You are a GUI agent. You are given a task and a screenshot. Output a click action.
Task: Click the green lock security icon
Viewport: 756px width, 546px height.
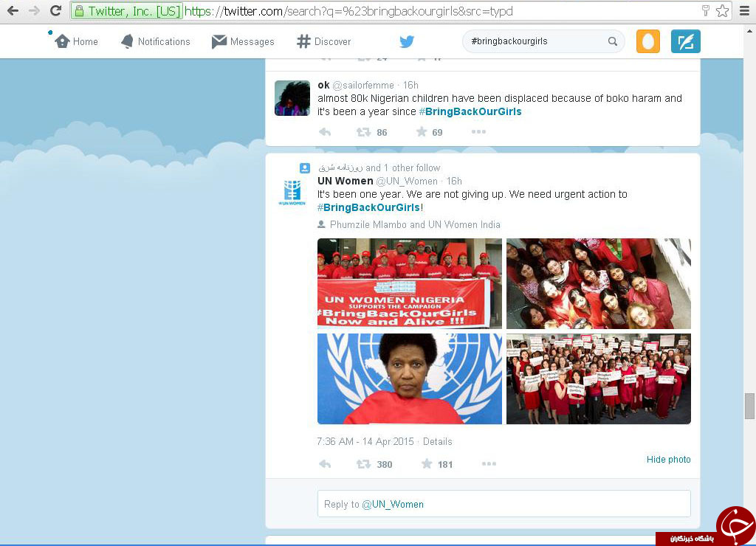click(x=79, y=10)
